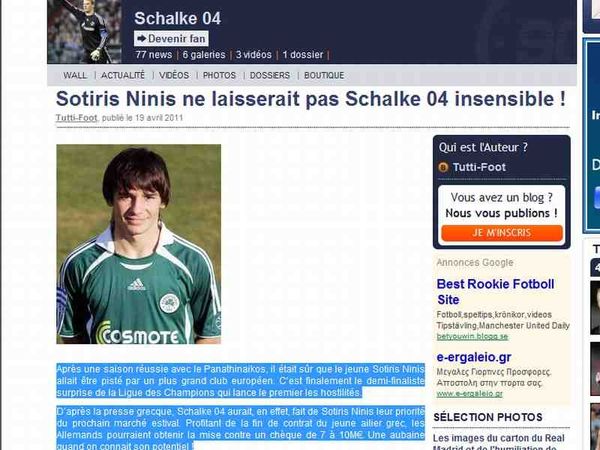Open the 77 news link
600x450 pixels.
(x=154, y=55)
